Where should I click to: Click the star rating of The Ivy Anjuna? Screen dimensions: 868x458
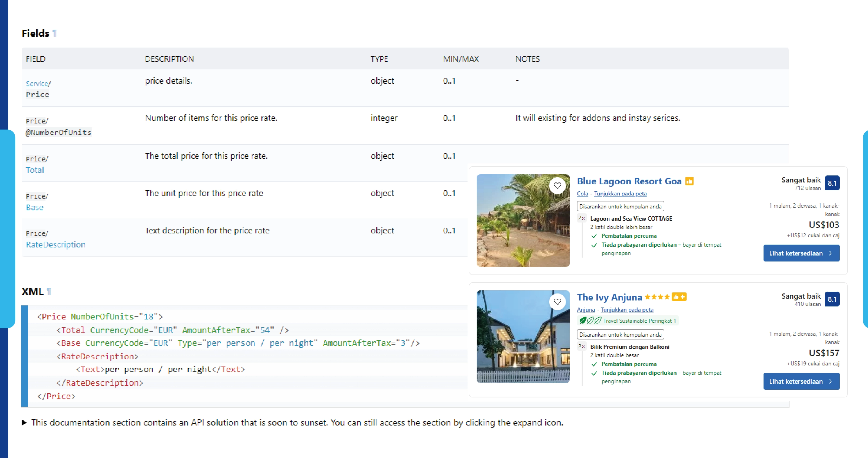(x=657, y=297)
